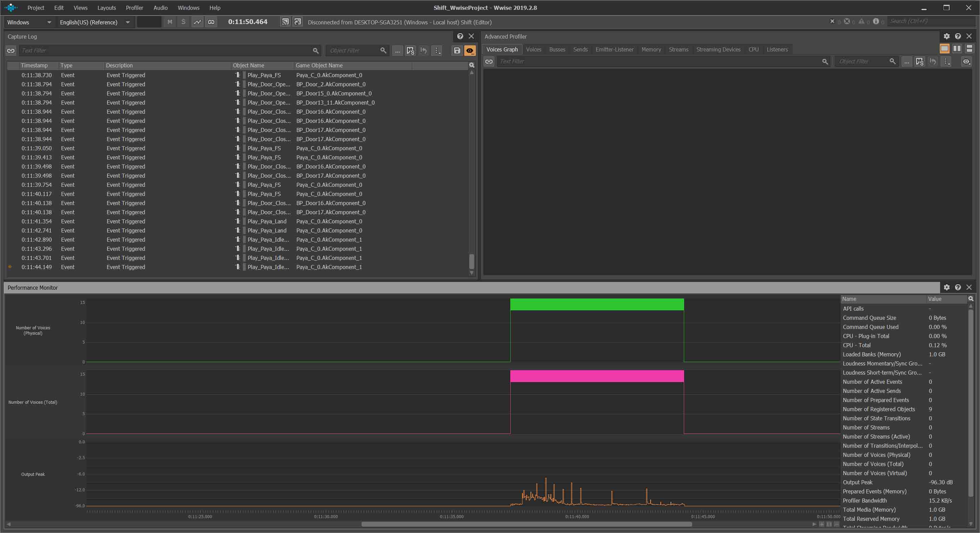980x533 pixels.
Task: Click the Advanced Profiler settings gear icon
Action: (x=947, y=36)
